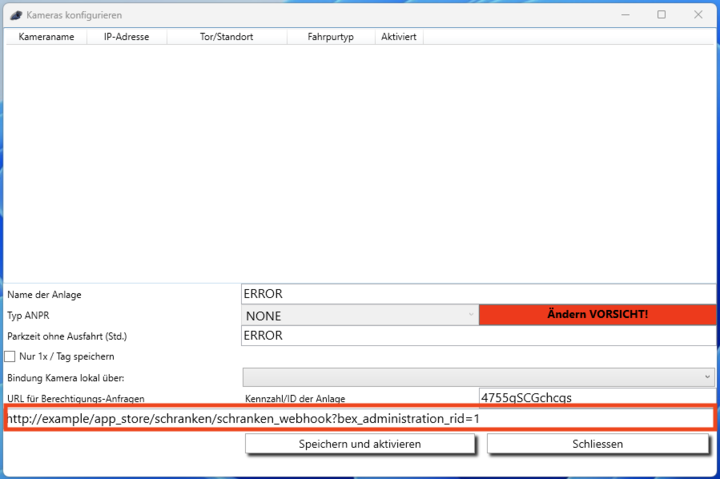Close the Kameras konfigurieren window

[697, 15]
